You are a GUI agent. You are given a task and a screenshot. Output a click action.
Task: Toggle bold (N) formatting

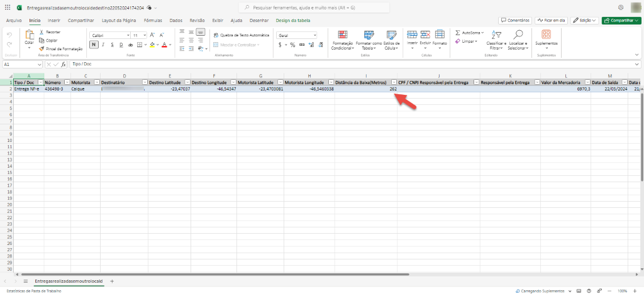click(x=94, y=45)
